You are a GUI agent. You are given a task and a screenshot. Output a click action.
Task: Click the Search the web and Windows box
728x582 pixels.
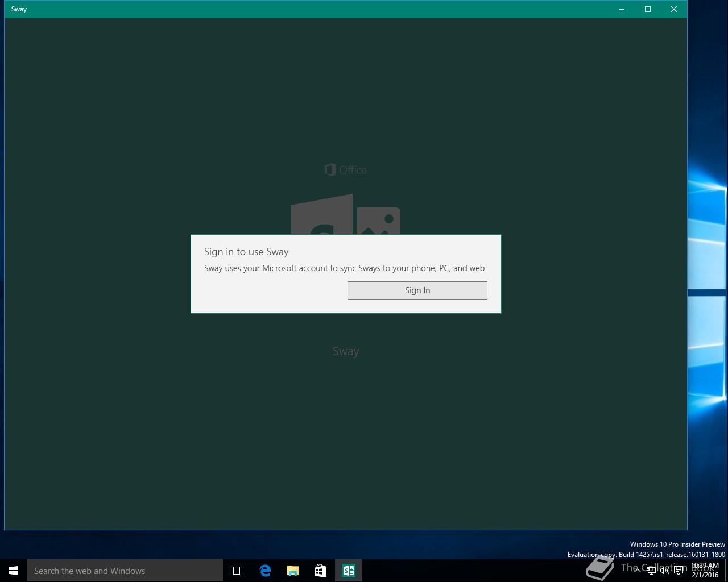(x=125, y=571)
